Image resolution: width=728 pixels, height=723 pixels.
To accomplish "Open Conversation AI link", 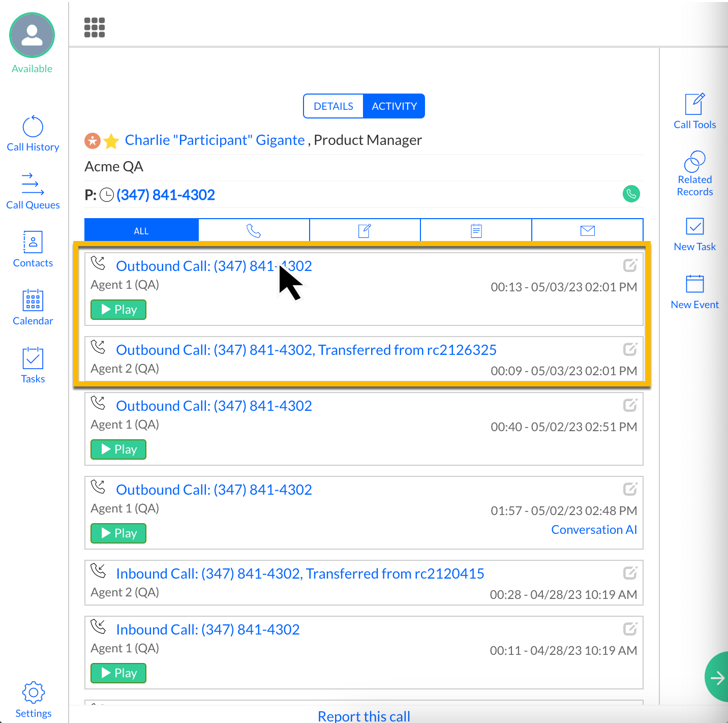I will point(594,530).
